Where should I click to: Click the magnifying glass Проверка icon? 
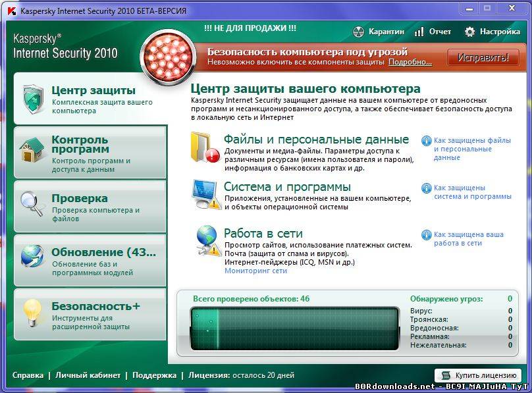(32, 203)
